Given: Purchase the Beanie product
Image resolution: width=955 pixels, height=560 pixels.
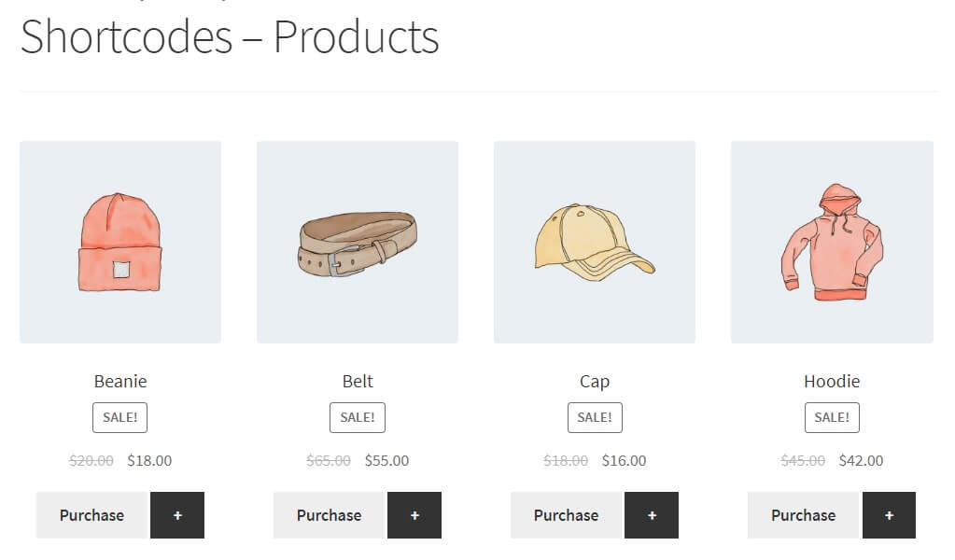Looking at the screenshot, I should (x=92, y=515).
